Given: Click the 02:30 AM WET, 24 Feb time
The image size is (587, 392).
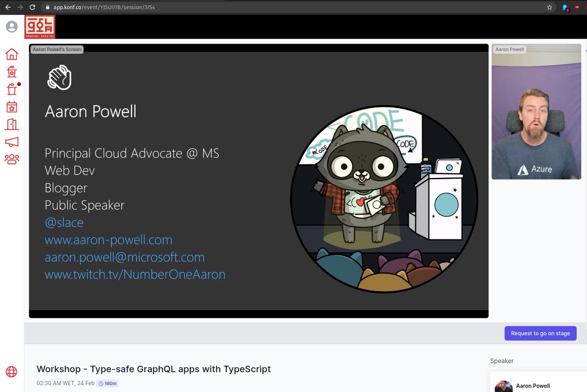Looking at the screenshot, I should point(66,383).
